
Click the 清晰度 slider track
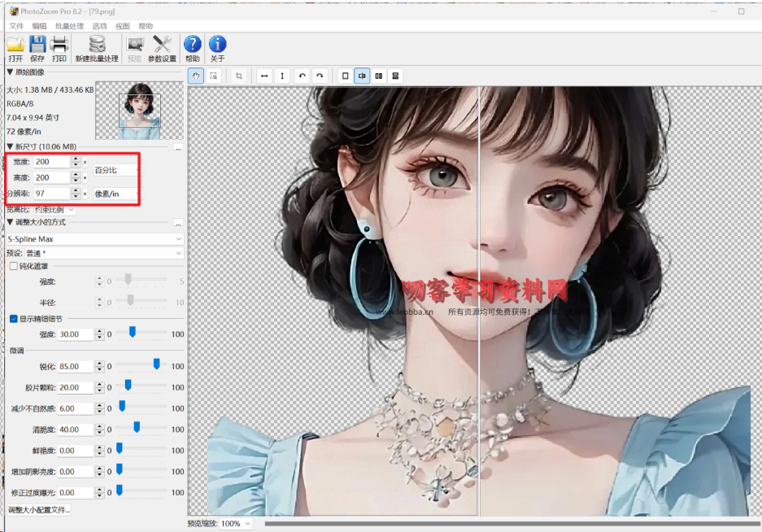[x=142, y=428]
